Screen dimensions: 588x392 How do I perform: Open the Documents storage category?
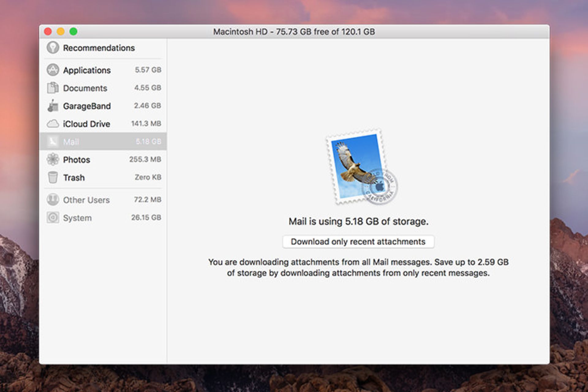coord(85,88)
